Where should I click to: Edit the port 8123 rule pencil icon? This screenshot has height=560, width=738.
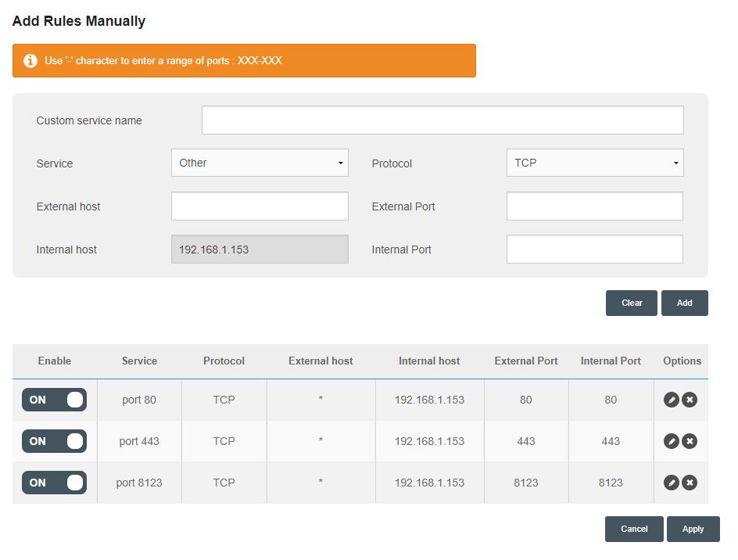[x=672, y=483]
